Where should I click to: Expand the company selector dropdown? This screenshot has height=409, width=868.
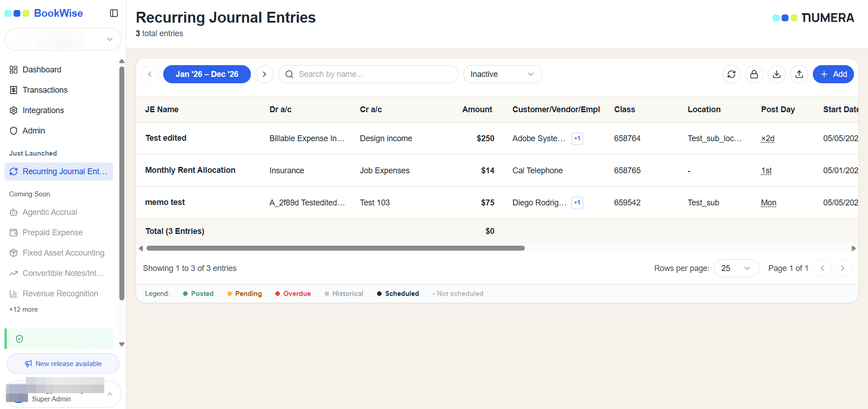point(63,39)
